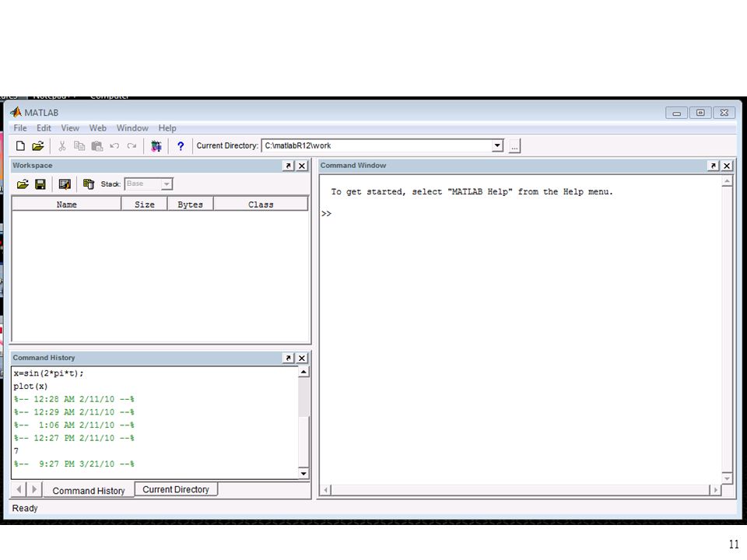This screenshot has height=560, width=747.
Task: Click left tab scroll arrow
Action: tap(19, 489)
